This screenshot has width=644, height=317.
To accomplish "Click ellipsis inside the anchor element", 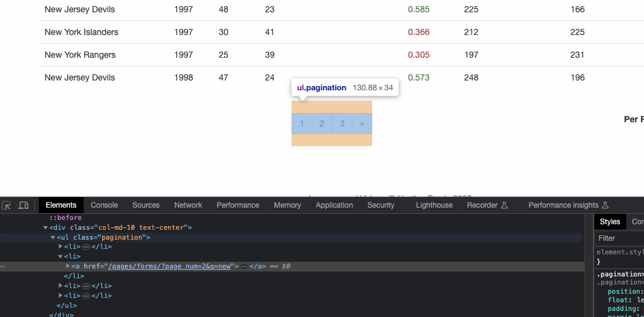I will point(244,267).
